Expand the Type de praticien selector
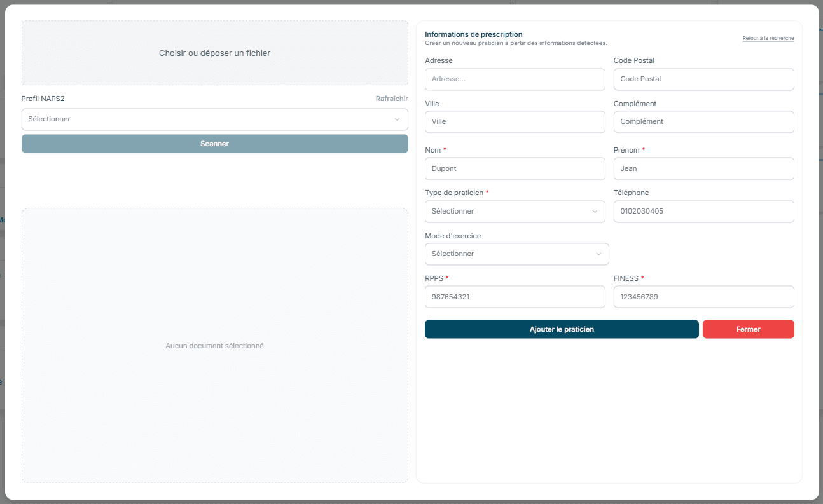Image resolution: width=823 pixels, height=504 pixels. [515, 212]
